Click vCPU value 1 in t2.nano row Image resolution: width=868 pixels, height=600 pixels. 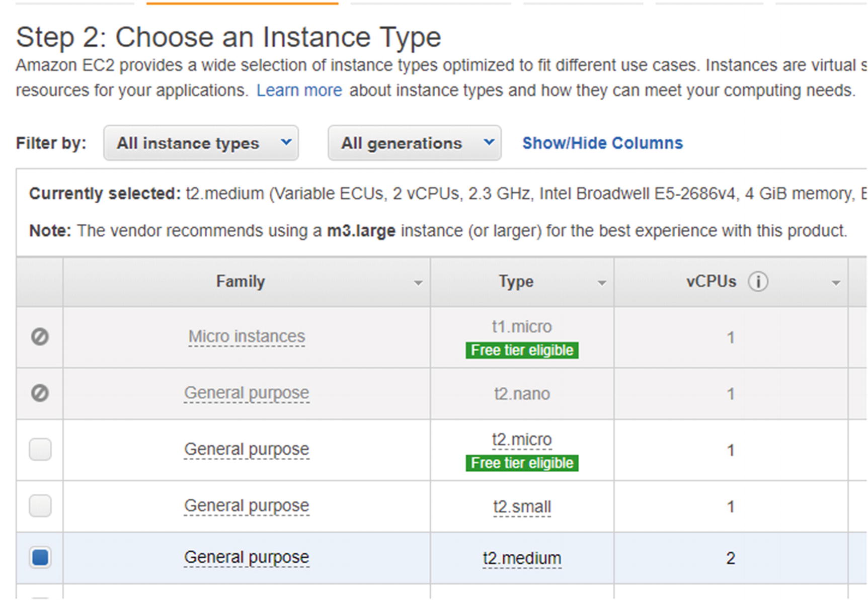pos(731,394)
